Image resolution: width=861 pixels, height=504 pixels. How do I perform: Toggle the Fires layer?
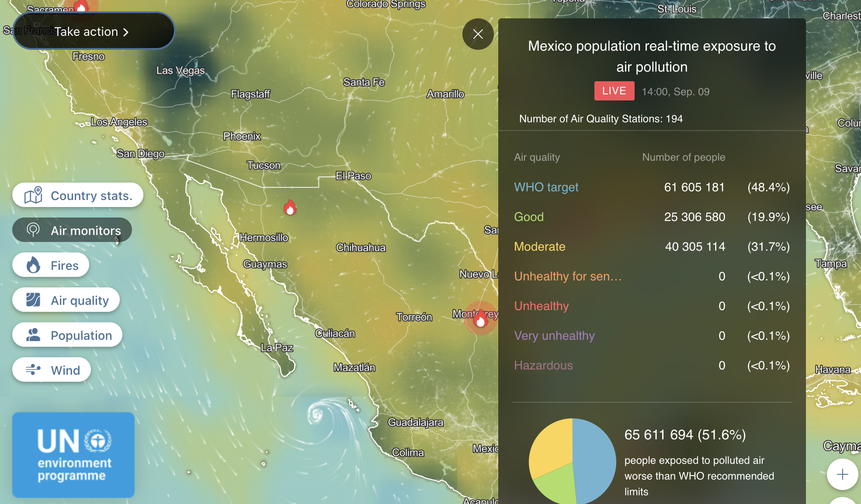tap(51, 265)
